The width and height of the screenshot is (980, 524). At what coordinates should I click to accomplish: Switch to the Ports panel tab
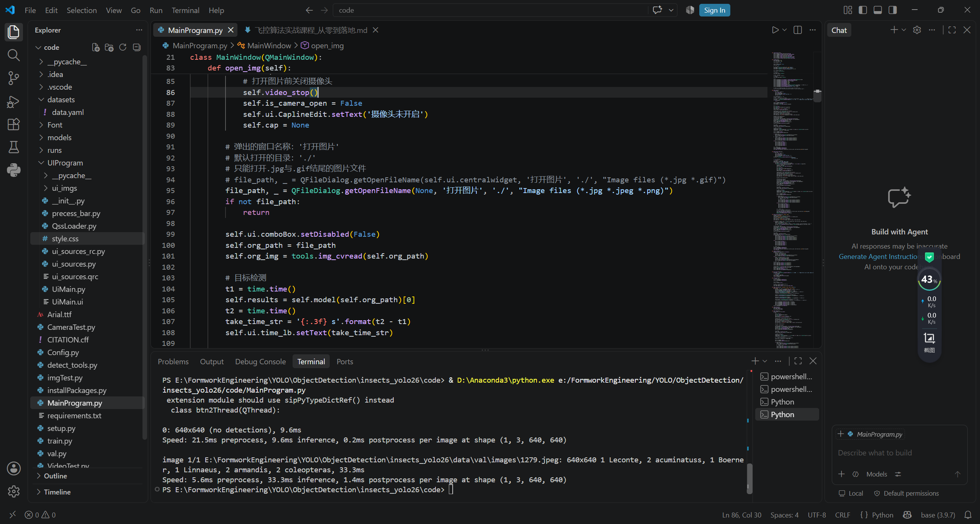click(x=345, y=362)
